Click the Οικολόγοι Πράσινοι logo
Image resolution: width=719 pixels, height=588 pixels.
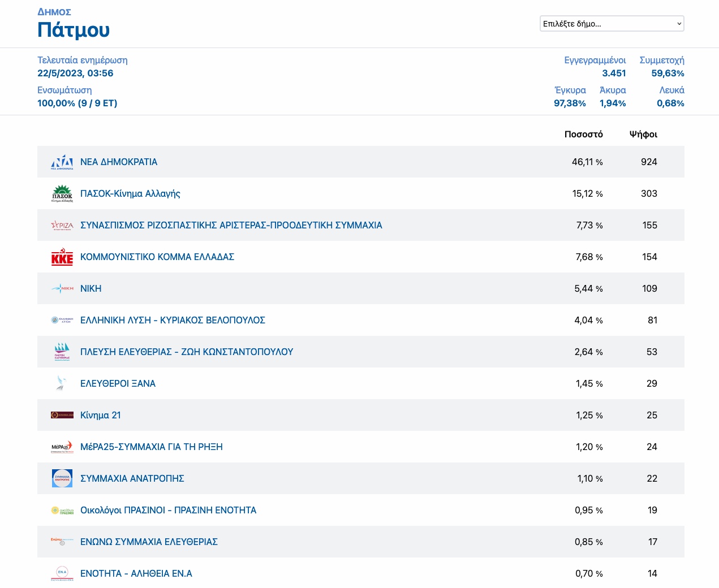pos(62,510)
